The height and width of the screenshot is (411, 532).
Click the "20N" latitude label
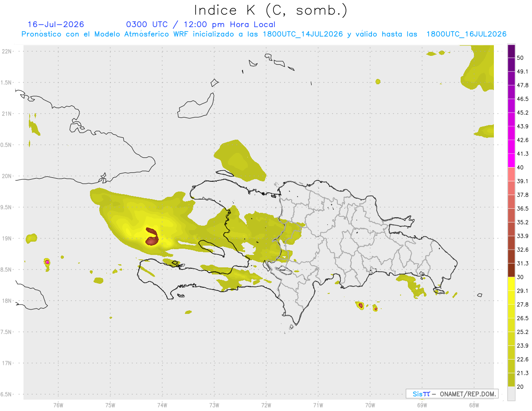[x=7, y=176]
